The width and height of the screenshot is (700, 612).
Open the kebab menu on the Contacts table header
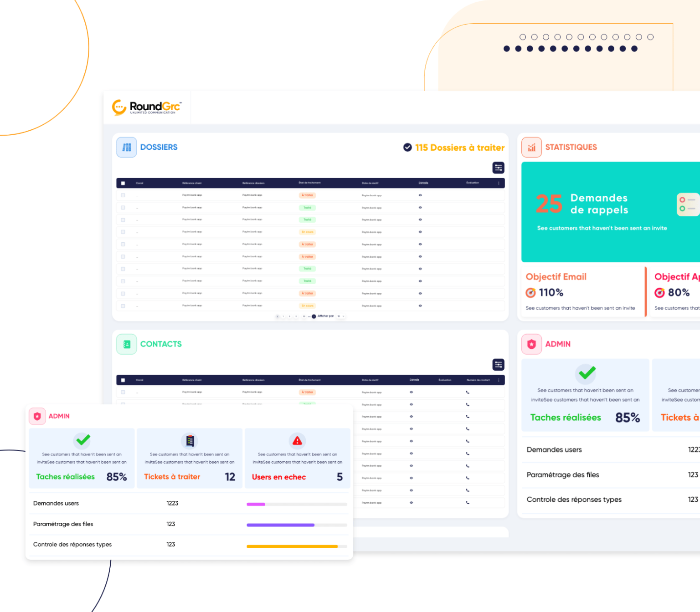498,380
